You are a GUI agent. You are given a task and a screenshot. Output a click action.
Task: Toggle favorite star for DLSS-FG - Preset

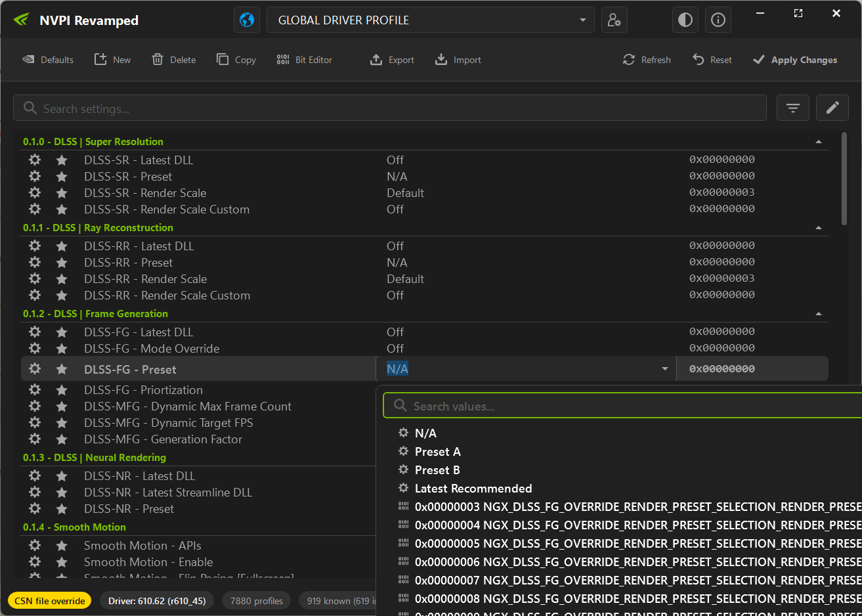pyautogui.click(x=62, y=368)
